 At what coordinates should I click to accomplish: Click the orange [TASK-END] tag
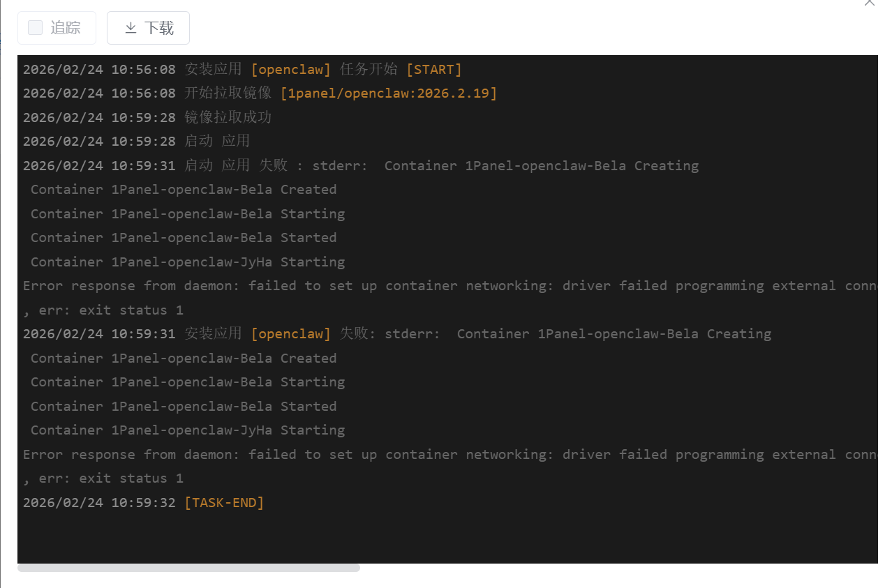[224, 503]
